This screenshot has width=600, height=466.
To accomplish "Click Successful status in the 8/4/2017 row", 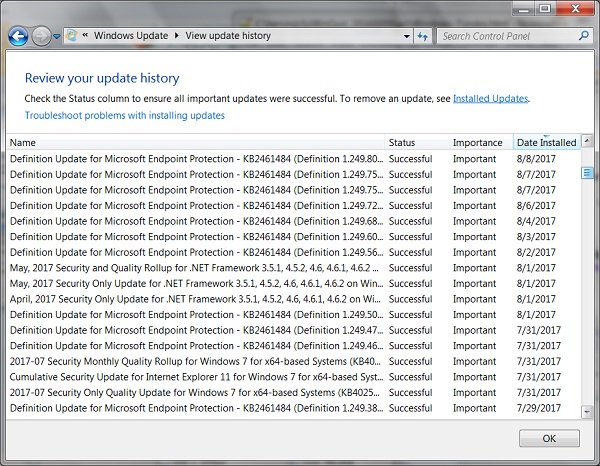I will (x=411, y=222).
